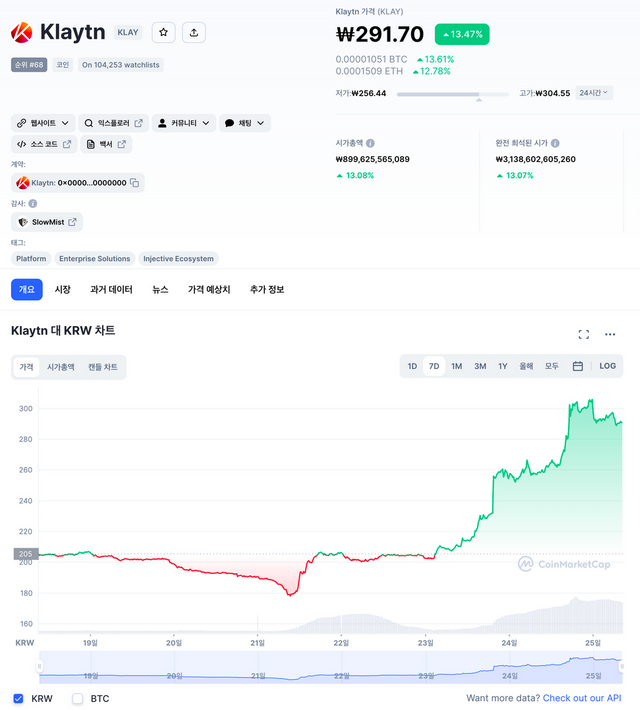This screenshot has width=640, height=710.
Task: Click info icon next to 감사 label
Action: [33, 204]
